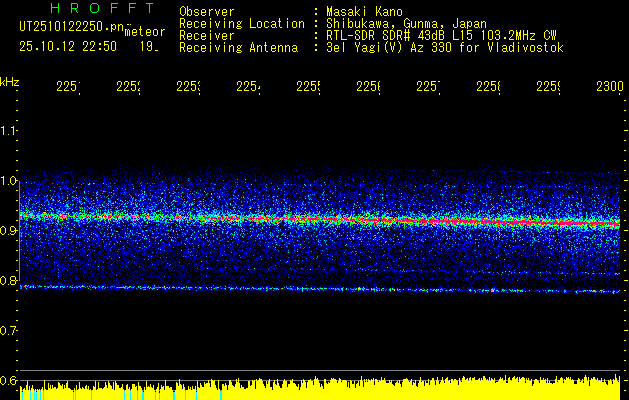Click the Receiving Location label
Image resolution: width=629 pixels, height=400 pixels.
pyautogui.click(x=242, y=24)
